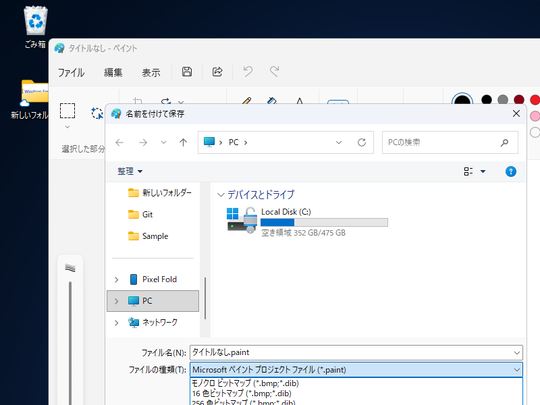Expand the Pixel Fold tree node

[x=116, y=280]
